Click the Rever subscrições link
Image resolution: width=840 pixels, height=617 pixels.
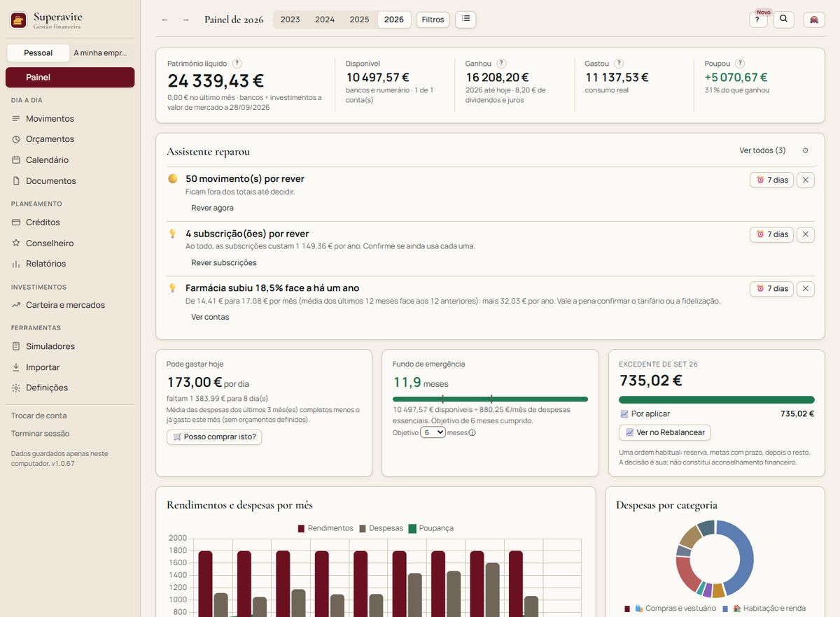point(224,262)
